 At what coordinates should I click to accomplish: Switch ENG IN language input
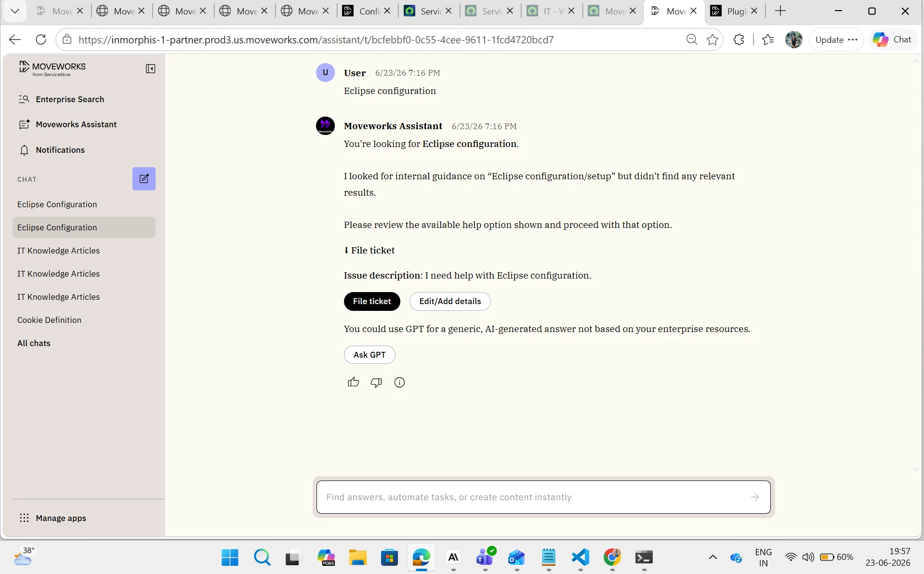(763, 557)
